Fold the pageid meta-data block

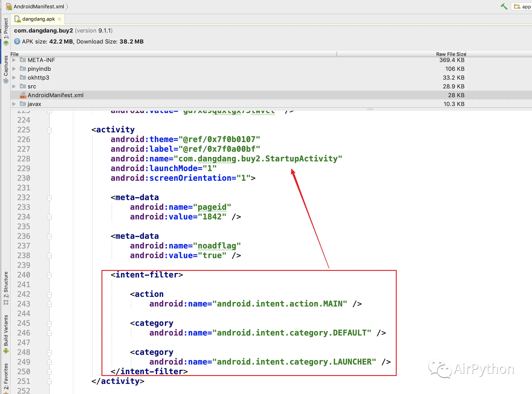(x=49, y=198)
